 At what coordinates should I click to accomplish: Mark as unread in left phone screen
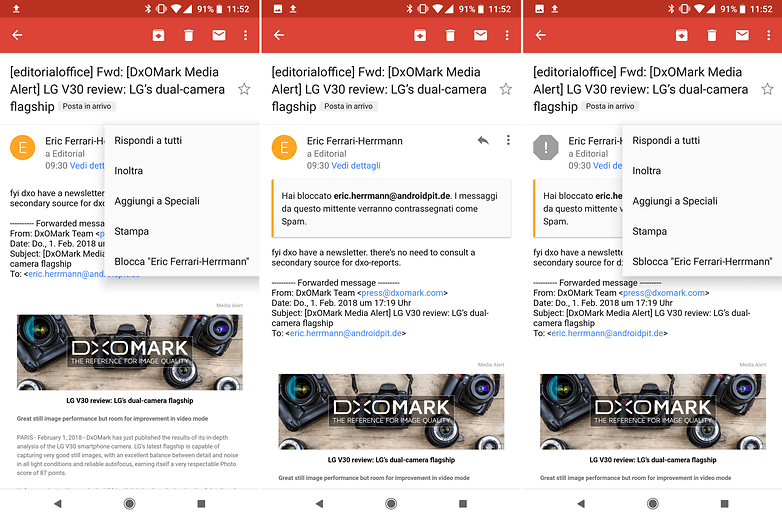[219, 35]
